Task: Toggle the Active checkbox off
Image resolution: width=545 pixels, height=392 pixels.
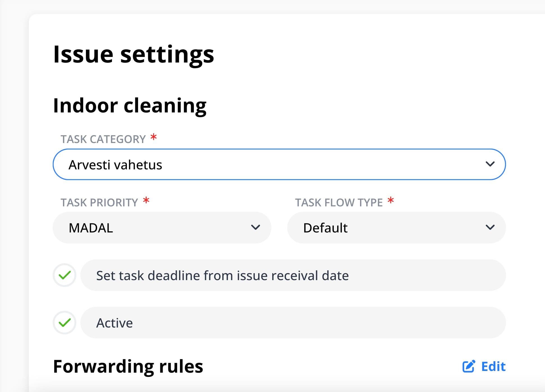Action: [65, 322]
